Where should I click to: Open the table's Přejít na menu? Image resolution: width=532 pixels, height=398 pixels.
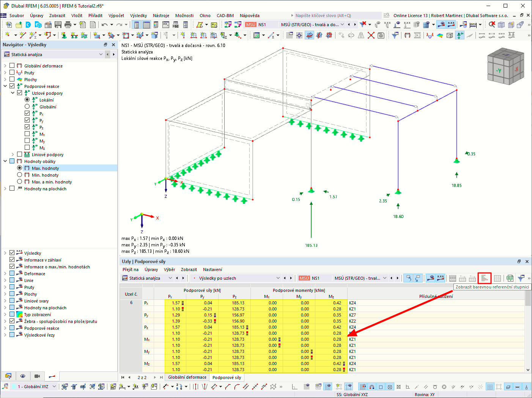click(131, 270)
